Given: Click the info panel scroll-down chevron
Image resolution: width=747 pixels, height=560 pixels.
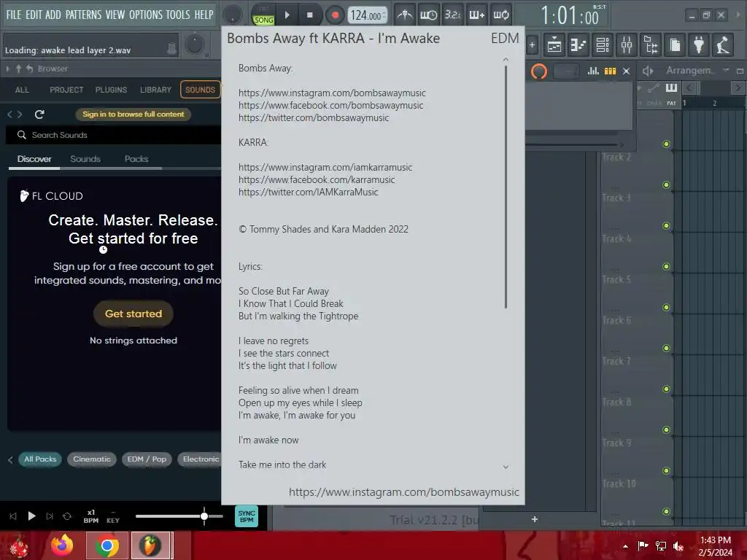Looking at the screenshot, I should [506, 467].
